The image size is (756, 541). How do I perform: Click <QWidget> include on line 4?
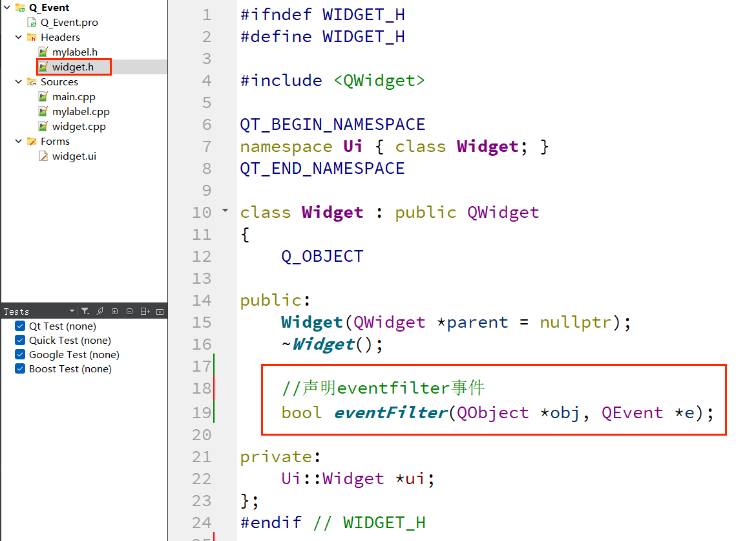point(379,81)
